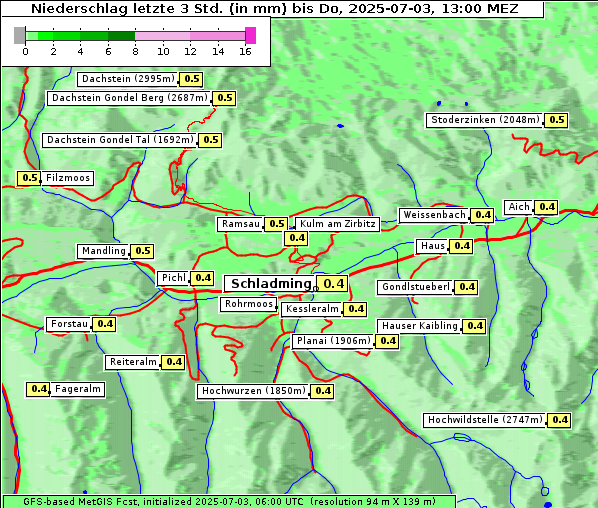Click the 0.5 value next to Ramsau

tap(276, 224)
